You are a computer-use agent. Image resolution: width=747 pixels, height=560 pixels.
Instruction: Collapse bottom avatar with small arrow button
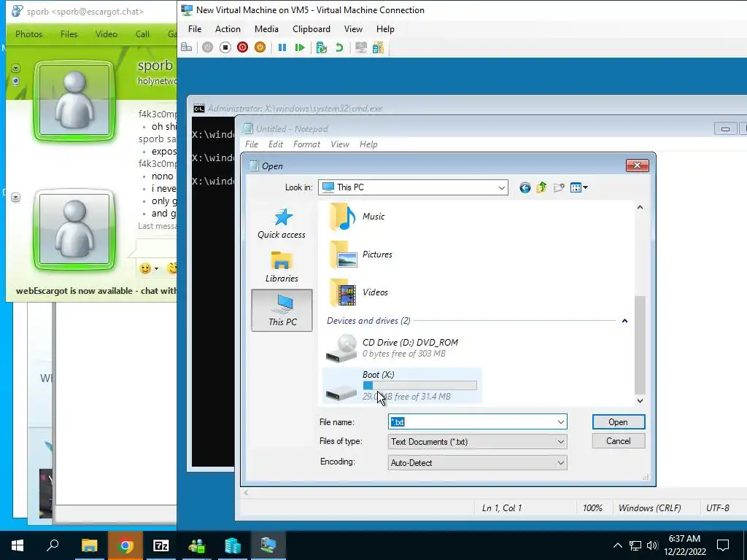point(15,197)
